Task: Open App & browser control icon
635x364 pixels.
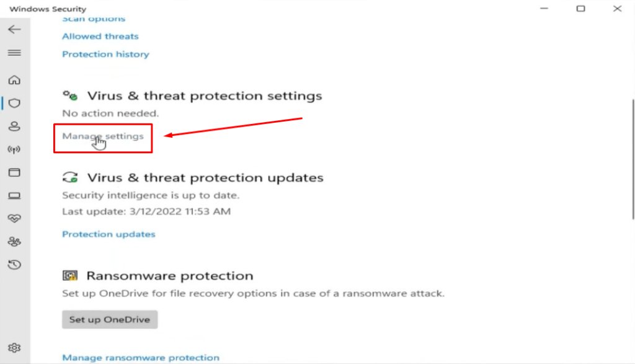Action: coord(15,172)
